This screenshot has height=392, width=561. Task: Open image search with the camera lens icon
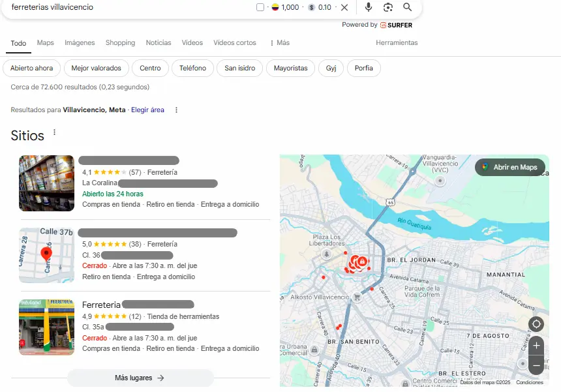[x=388, y=7]
